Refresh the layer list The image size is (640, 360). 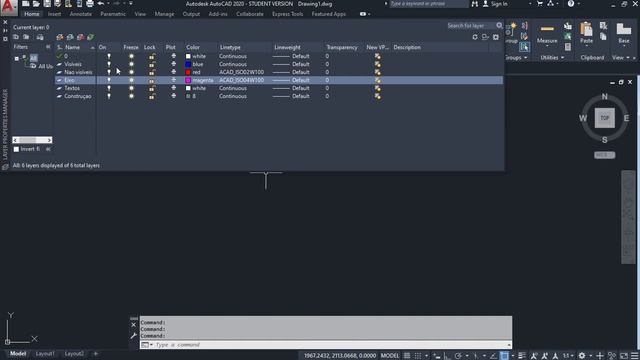(x=475, y=37)
